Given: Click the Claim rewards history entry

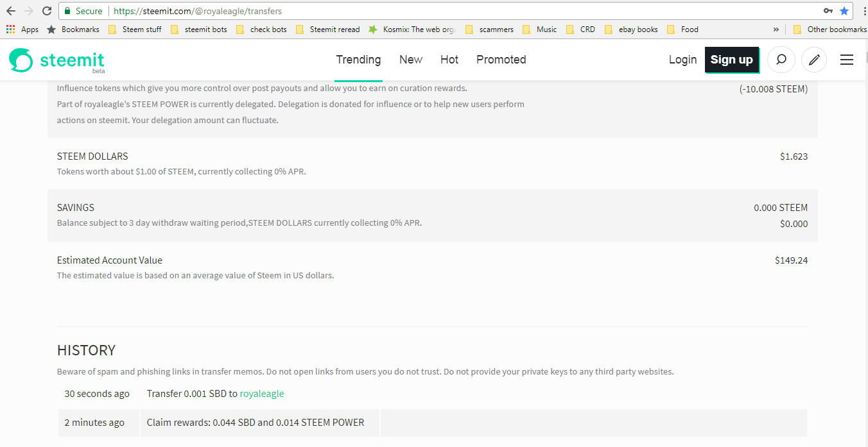Looking at the screenshot, I should (x=256, y=423).
